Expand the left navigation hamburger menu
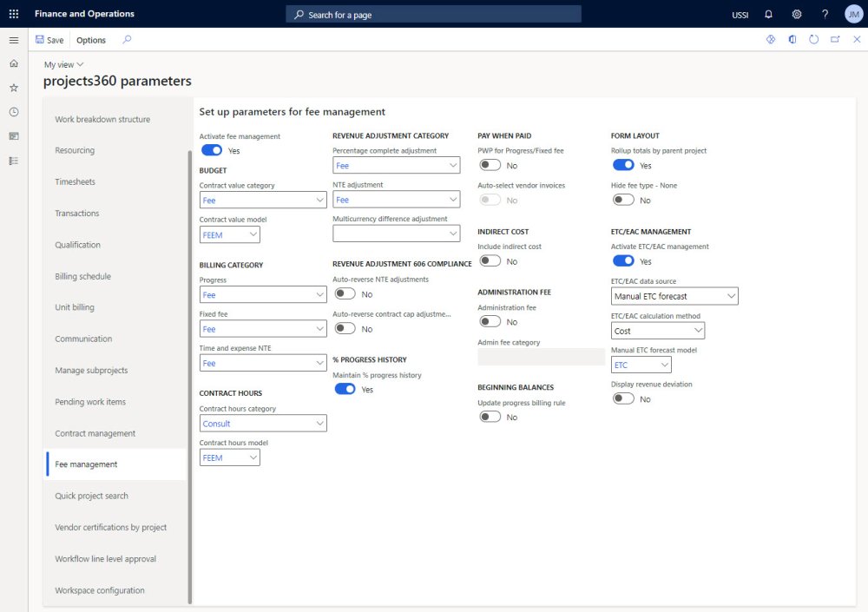 [x=14, y=40]
